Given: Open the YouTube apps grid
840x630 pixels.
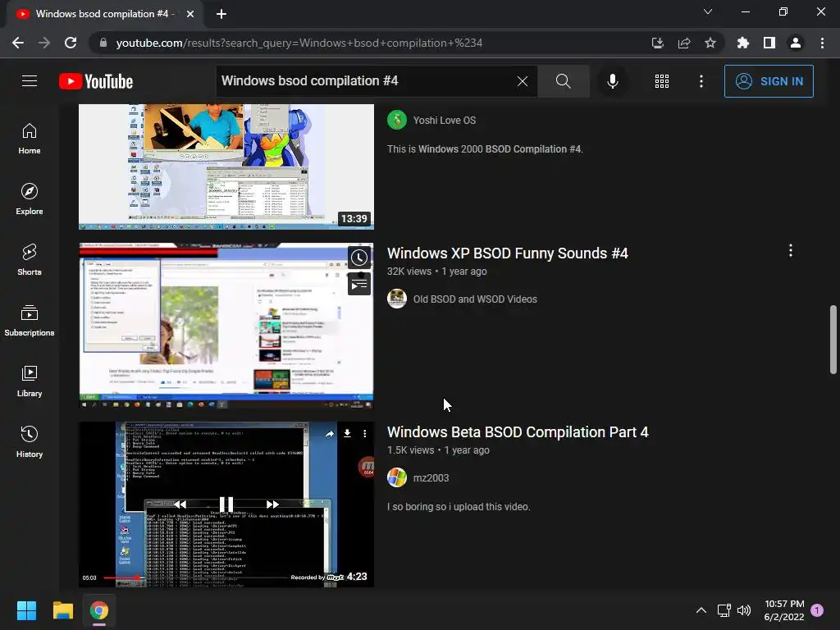Looking at the screenshot, I should [662, 81].
